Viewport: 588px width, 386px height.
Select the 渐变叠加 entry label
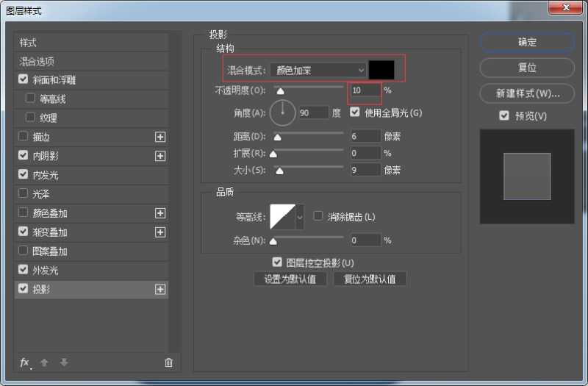50,232
